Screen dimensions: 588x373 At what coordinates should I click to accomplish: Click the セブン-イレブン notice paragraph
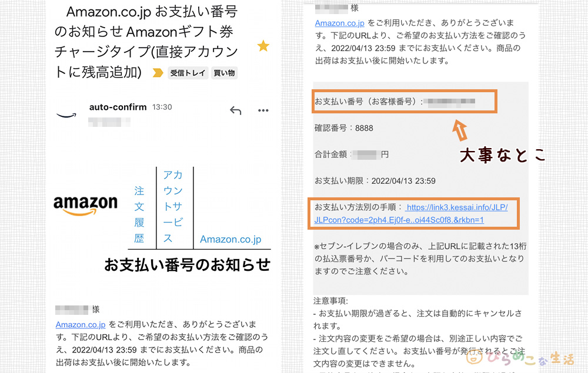420,259
